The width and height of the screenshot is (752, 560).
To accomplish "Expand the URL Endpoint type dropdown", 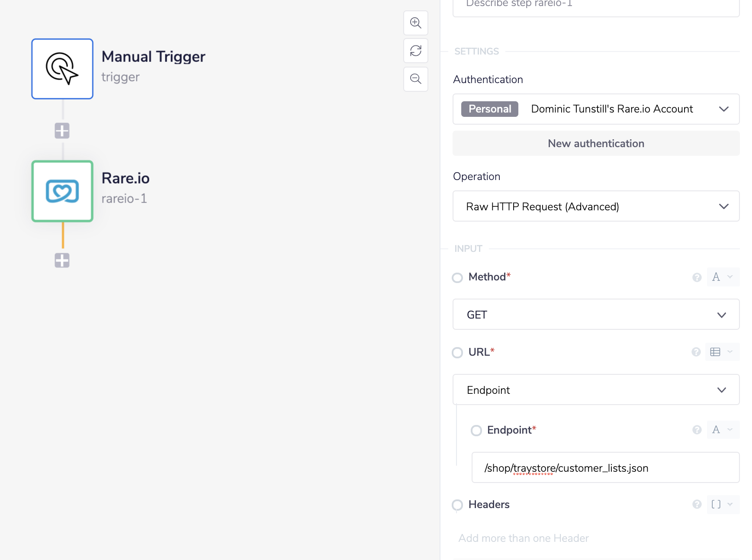I will (x=596, y=390).
